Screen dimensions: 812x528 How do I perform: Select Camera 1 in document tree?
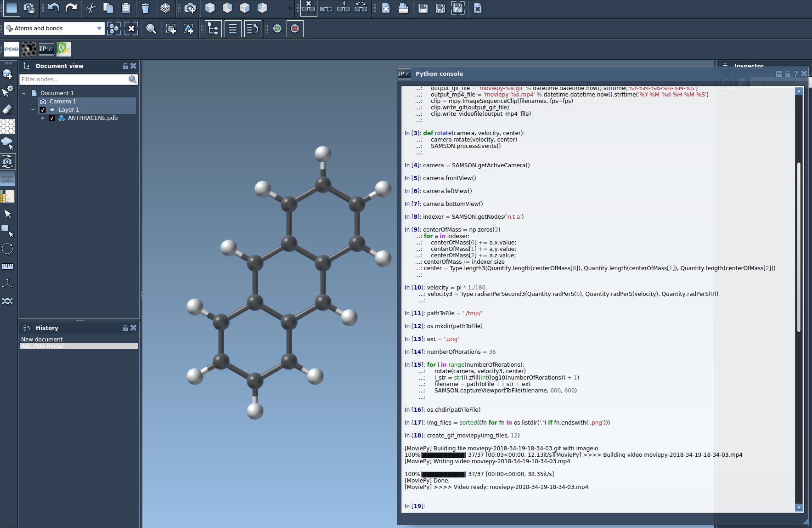pyautogui.click(x=62, y=102)
